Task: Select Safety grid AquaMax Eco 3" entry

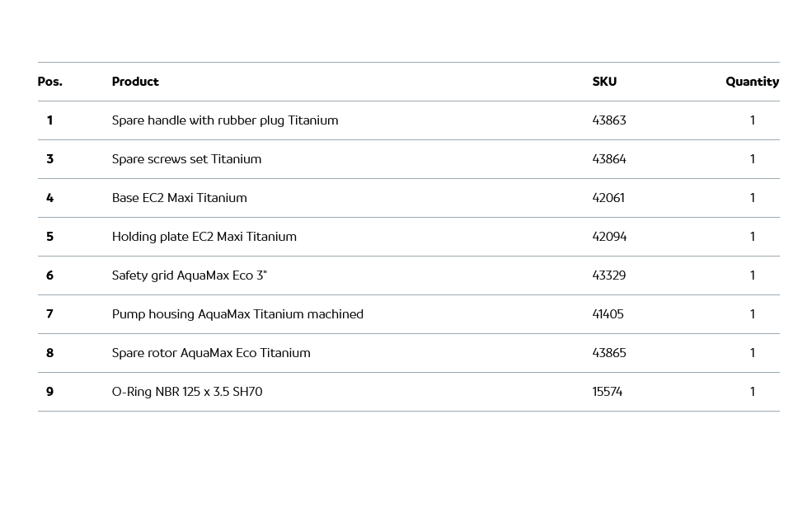Action: pos(189,275)
